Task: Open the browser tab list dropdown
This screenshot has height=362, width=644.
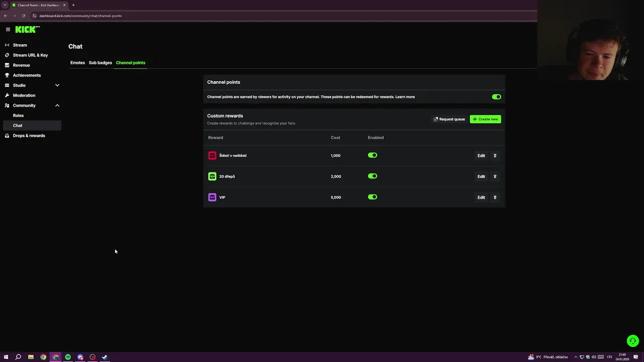Action: 5,5
